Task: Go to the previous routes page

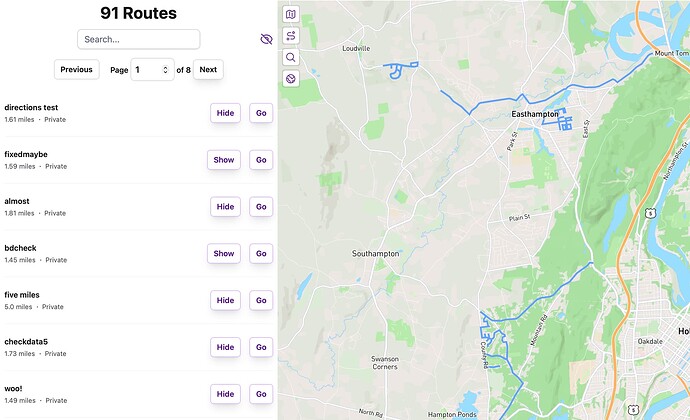Action: coord(76,70)
